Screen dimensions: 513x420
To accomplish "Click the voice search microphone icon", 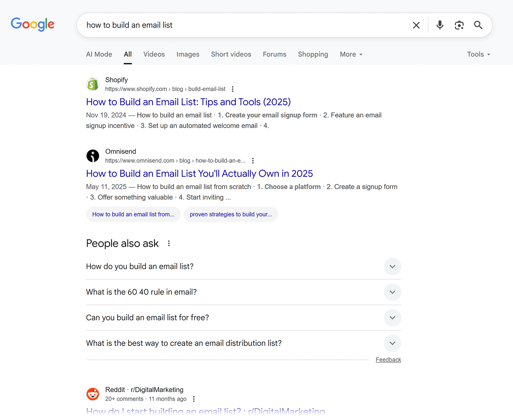I will point(440,25).
